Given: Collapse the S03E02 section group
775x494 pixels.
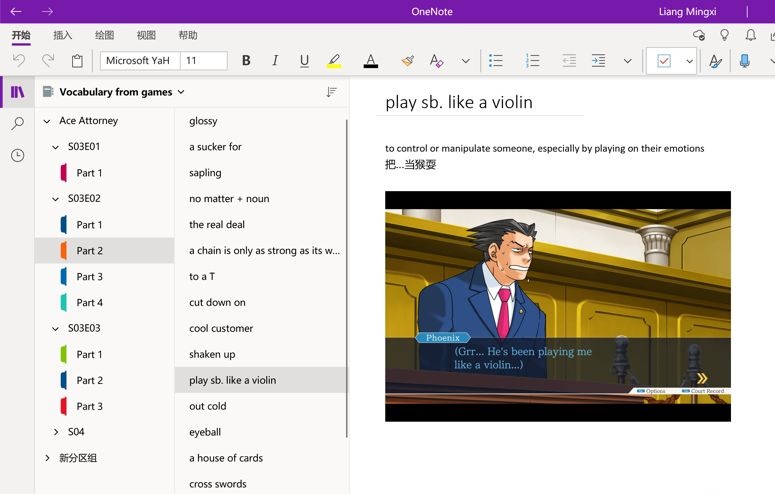Looking at the screenshot, I should 56,199.
